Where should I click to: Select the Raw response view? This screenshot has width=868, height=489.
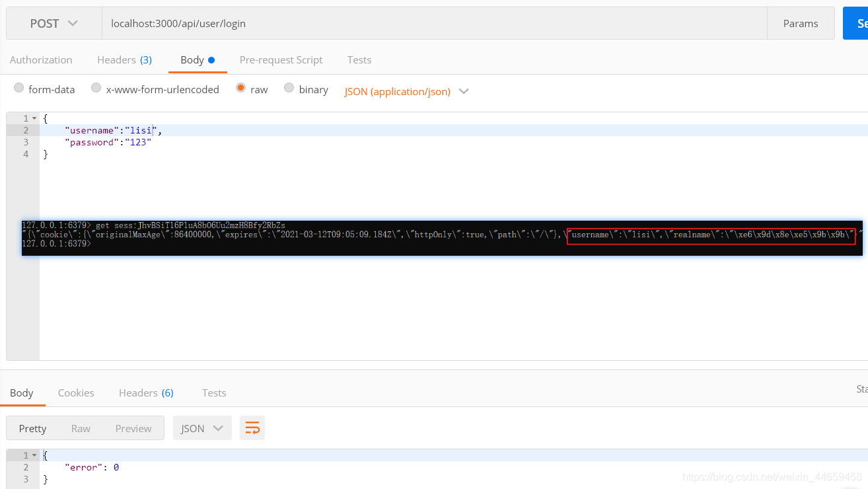(x=81, y=428)
